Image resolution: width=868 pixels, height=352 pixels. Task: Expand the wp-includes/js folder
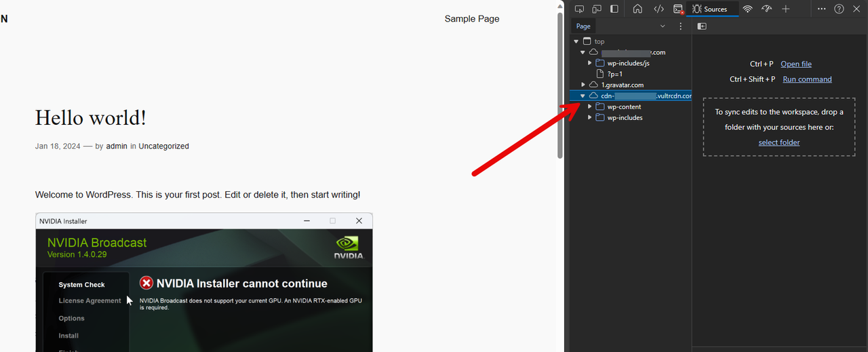[590, 63]
